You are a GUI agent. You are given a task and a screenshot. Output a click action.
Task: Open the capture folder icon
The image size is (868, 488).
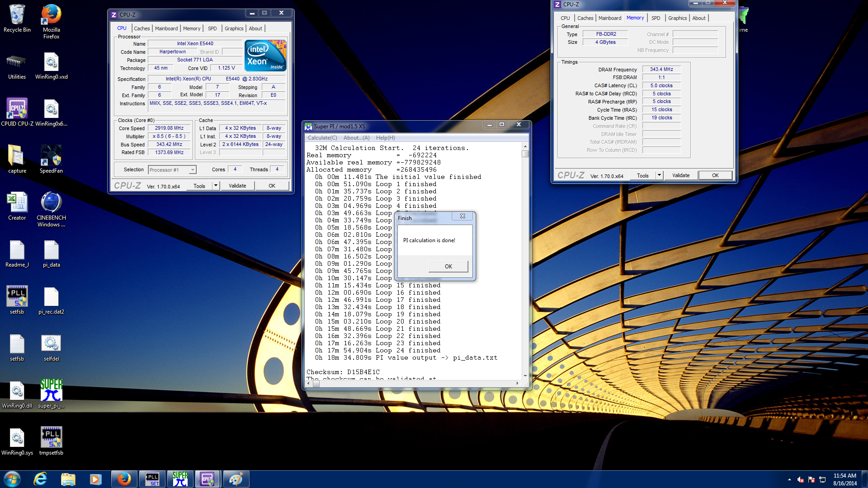coord(17,160)
